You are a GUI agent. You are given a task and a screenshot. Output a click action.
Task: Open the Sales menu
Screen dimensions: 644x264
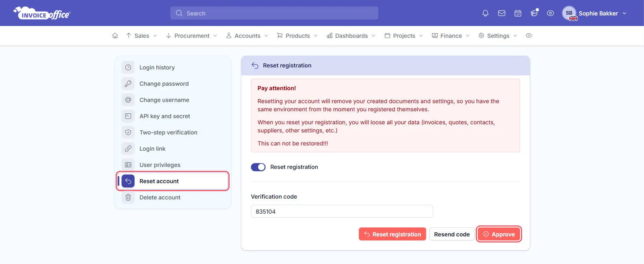tap(141, 36)
